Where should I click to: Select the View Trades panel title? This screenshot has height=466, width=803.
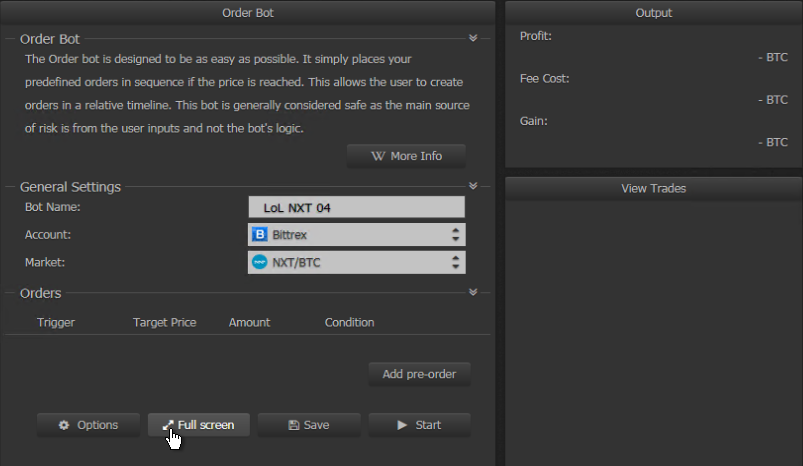coord(653,188)
